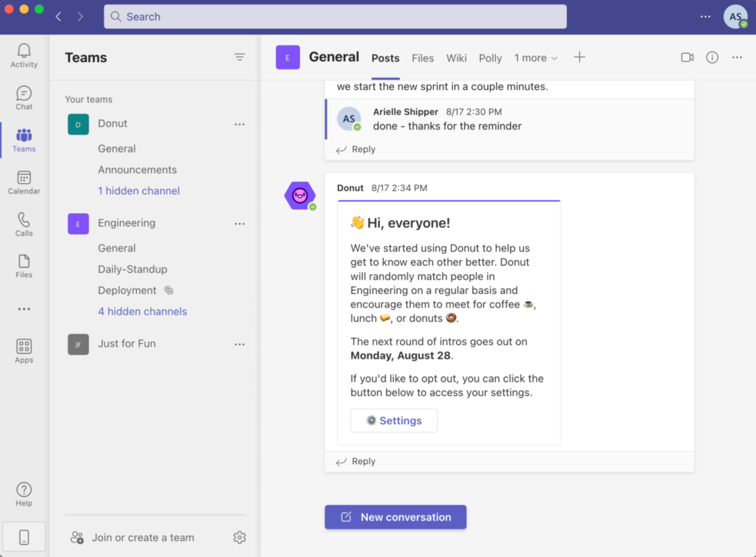Switch to the Posts tab
This screenshot has width=756, height=557.
coord(386,58)
